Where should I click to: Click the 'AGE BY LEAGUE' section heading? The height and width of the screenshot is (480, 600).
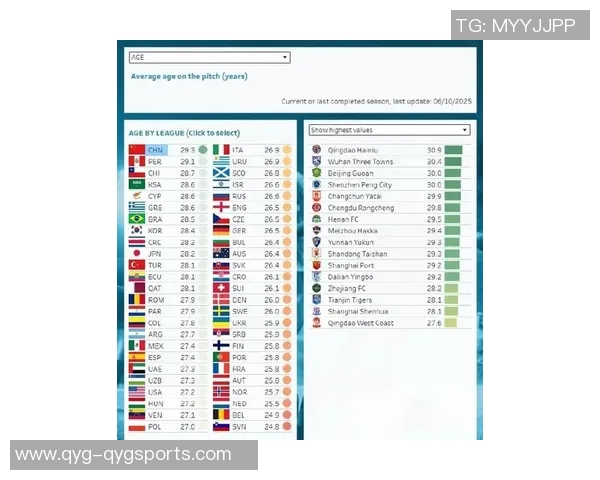pos(184,133)
